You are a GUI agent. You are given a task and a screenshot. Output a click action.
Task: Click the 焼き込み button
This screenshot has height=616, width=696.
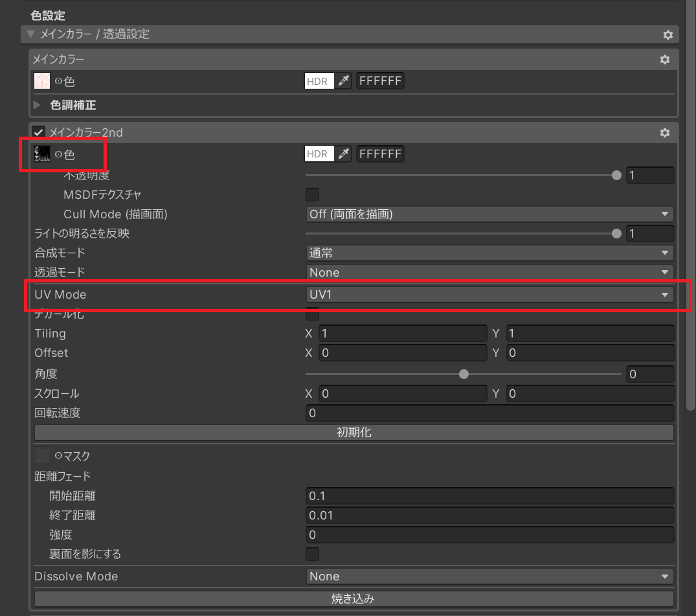(353, 599)
